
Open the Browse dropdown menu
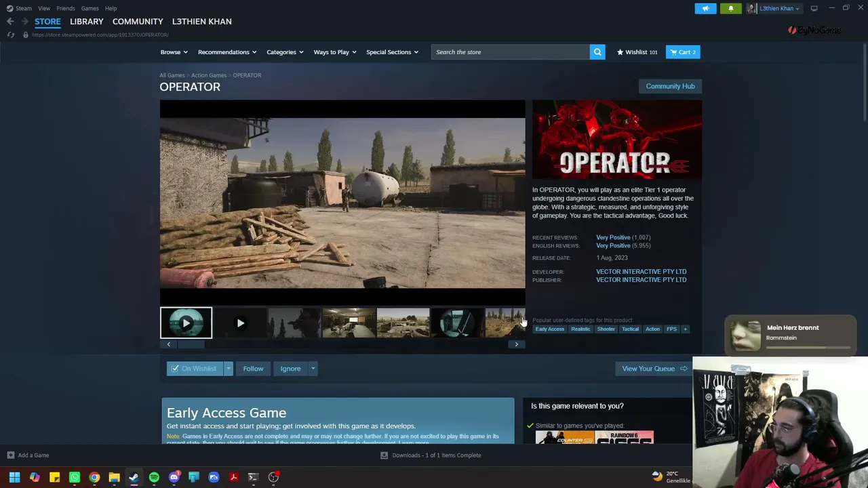coord(174,52)
